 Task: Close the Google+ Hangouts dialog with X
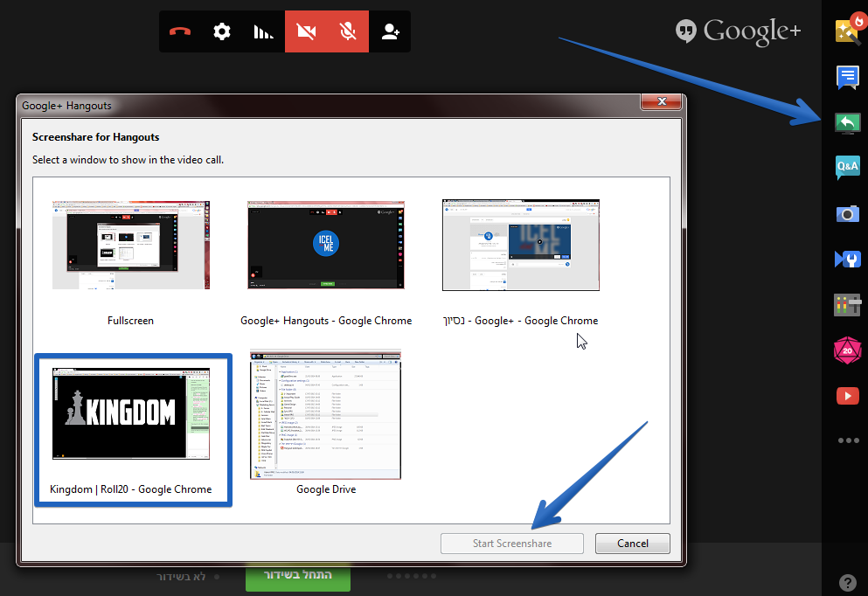pyautogui.click(x=661, y=101)
